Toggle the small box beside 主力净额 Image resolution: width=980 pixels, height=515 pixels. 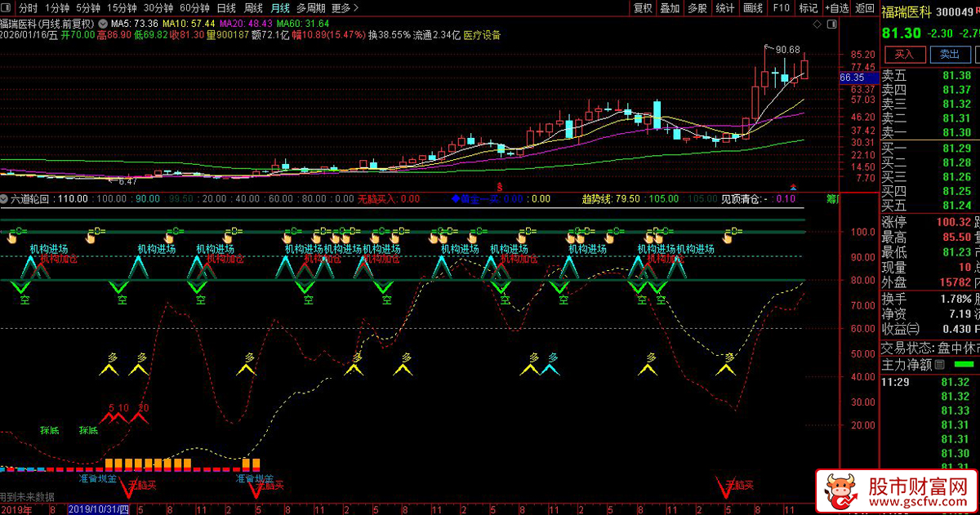tap(939, 365)
